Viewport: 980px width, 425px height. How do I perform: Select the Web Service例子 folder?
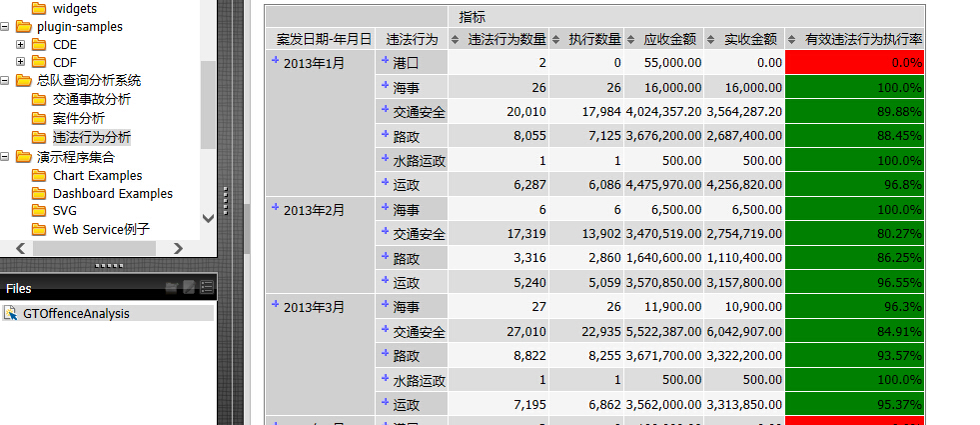(x=101, y=230)
